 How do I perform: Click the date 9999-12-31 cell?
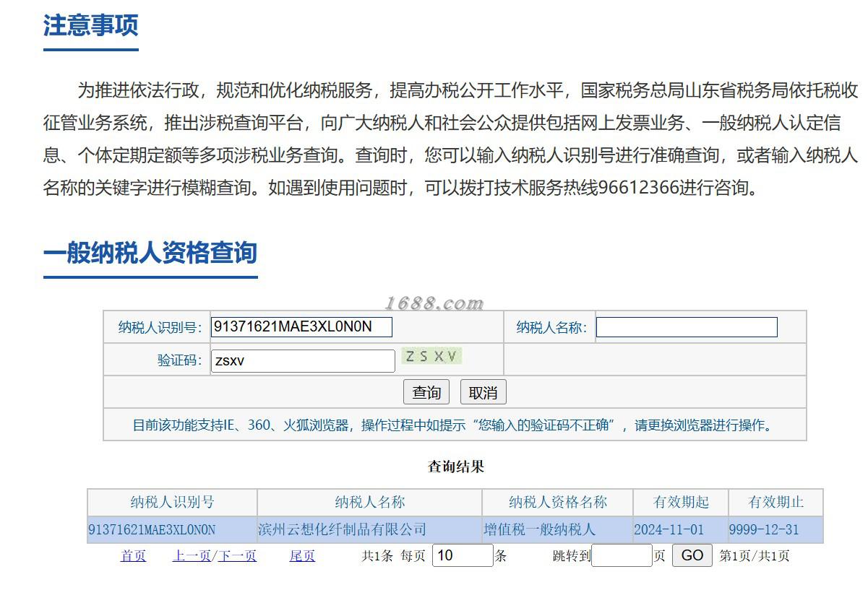[x=775, y=529]
